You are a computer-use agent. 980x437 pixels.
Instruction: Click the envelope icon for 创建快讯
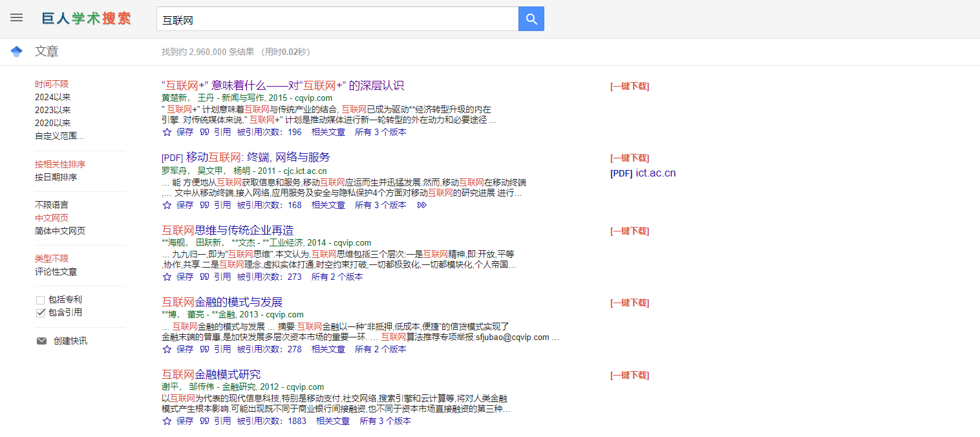click(x=42, y=341)
